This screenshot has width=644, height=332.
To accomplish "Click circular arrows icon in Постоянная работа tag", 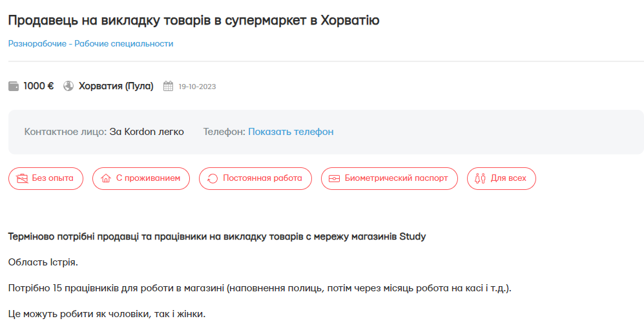I will 213,178.
